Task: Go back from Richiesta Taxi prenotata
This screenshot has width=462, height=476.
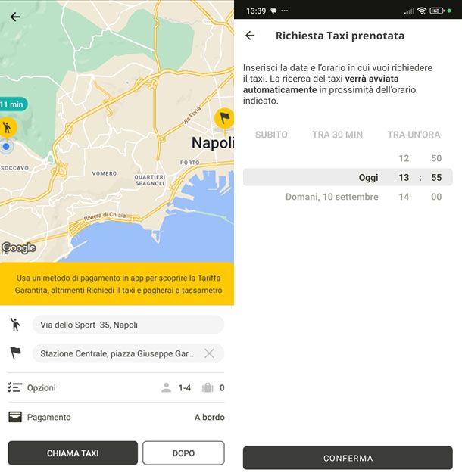Action: point(250,36)
